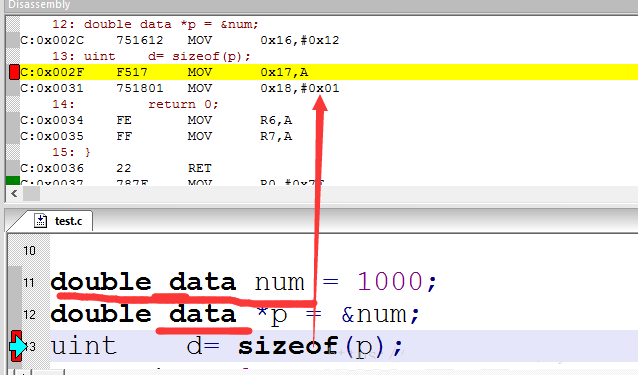The width and height of the screenshot is (638, 375).
Task: Click source comment '13: uint d= sizeof(p);'
Action: (x=151, y=56)
